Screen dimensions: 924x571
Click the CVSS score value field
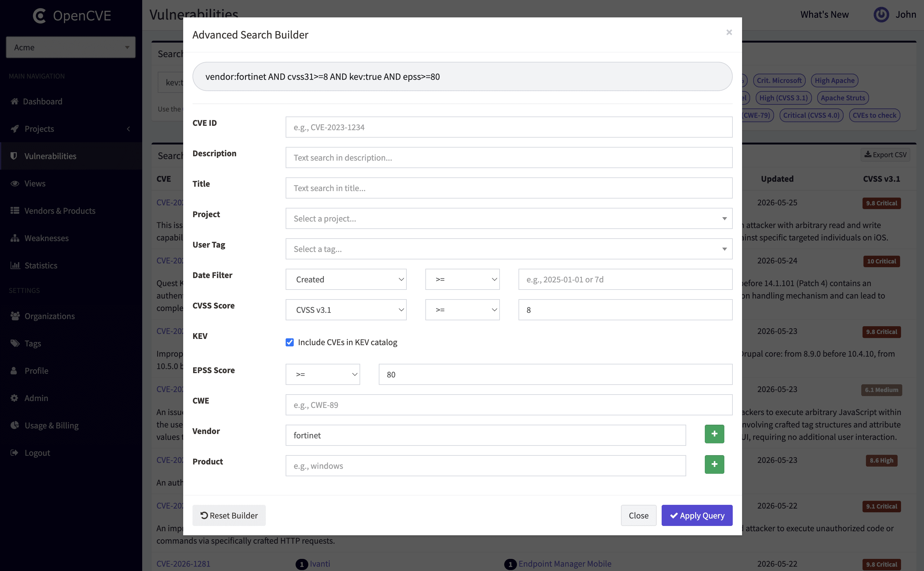pyautogui.click(x=625, y=310)
